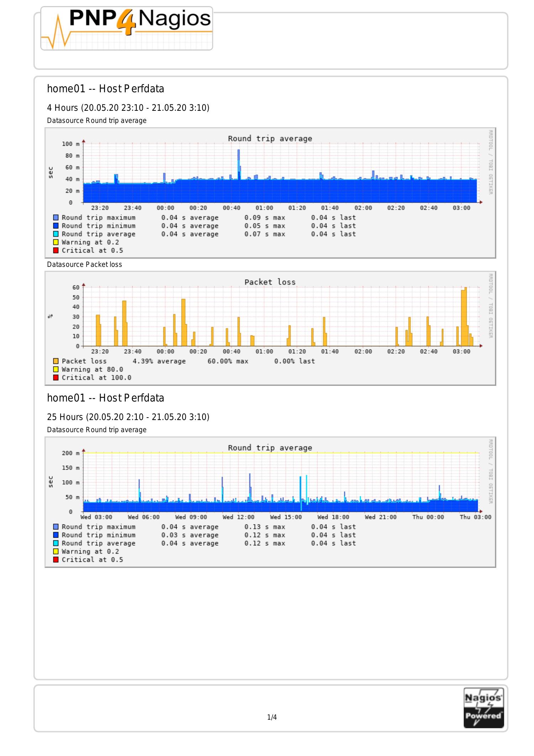The image size is (534, 756).
Task: Select the "4 Hours (20.05.20 23:10 - 21.05.20 3:10)" heading
Action: pyautogui.click(x=128, y=108)
